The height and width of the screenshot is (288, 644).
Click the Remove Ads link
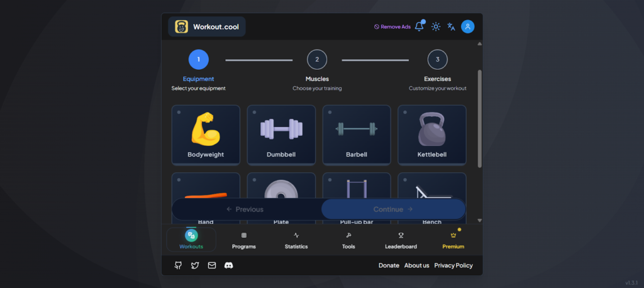[392, 27]
